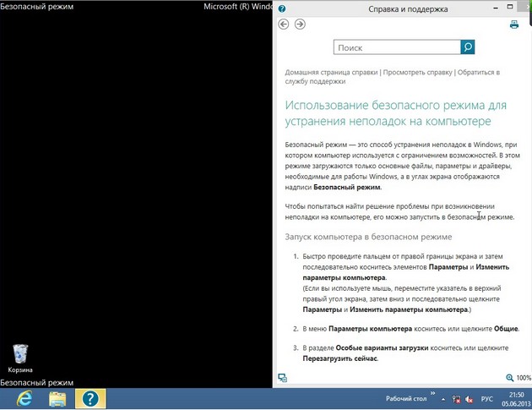532x410 pixels.
Task: Click the muted volume tray icon
Action: (x=470, y=398)
